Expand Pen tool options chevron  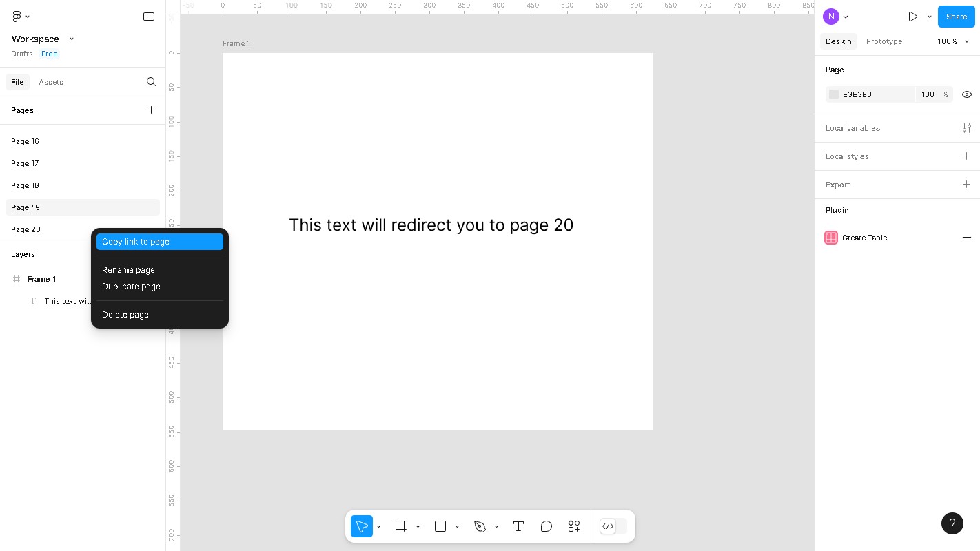tap(496, 527)
